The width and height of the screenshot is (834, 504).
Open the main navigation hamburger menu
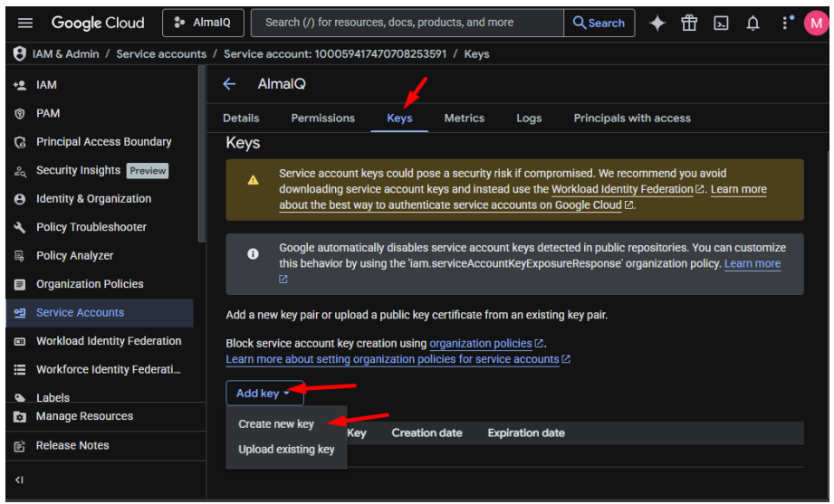[25, 23]
